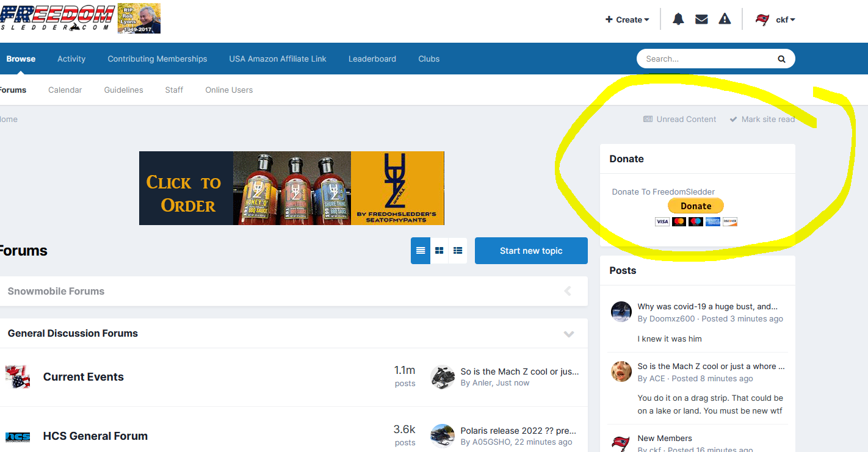Image resolution: width=868 pixels, height=452 pixels.
Task: Open the Staff sub-menu item
Action: [174, 90]
